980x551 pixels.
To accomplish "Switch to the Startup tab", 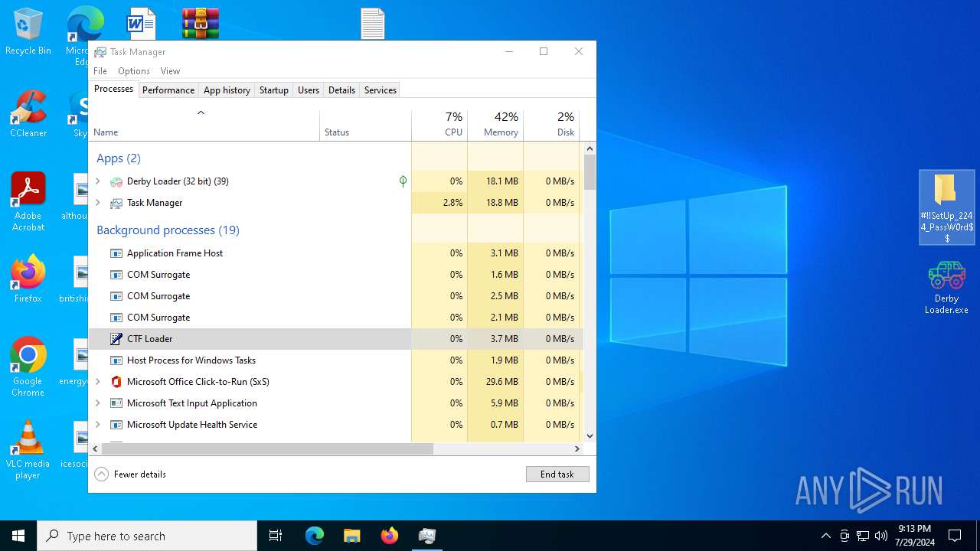I will (273, 90).
